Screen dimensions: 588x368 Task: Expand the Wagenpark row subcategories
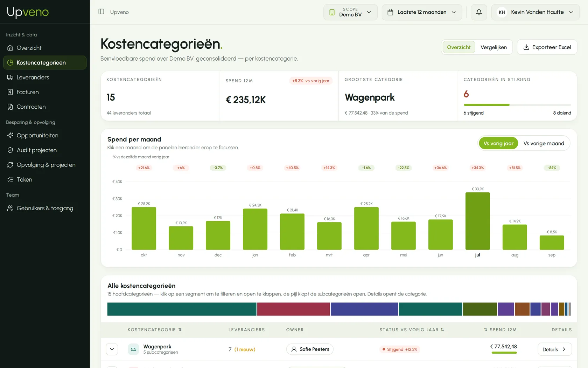112,349
